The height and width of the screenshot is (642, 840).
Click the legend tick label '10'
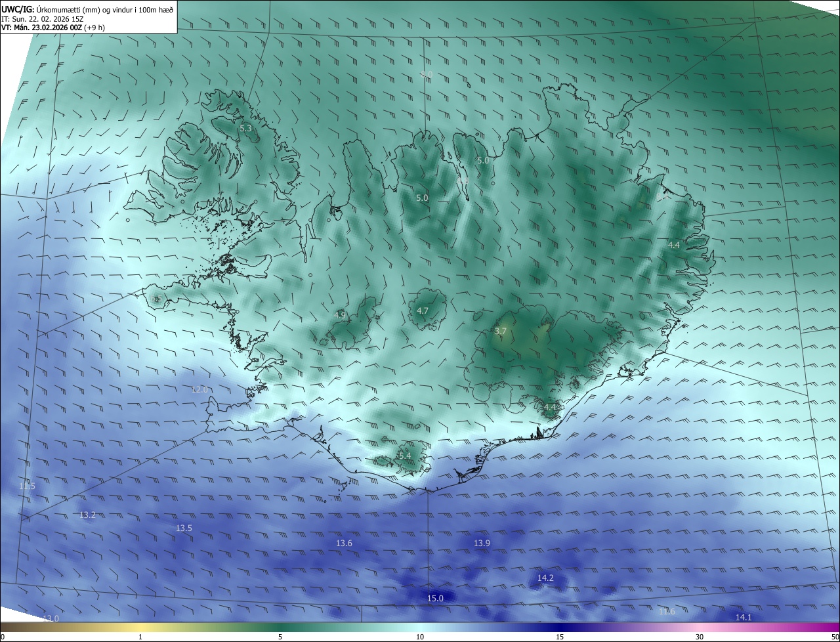click(420, 637)
